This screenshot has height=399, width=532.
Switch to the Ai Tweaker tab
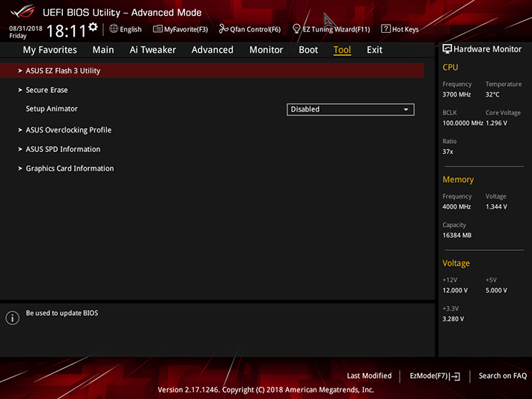coord(153,50)
